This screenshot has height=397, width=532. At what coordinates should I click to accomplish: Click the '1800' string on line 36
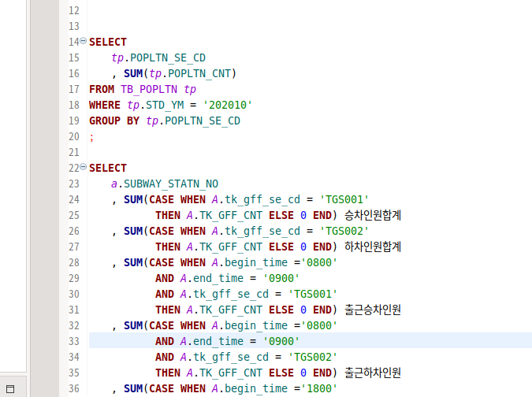318,388
